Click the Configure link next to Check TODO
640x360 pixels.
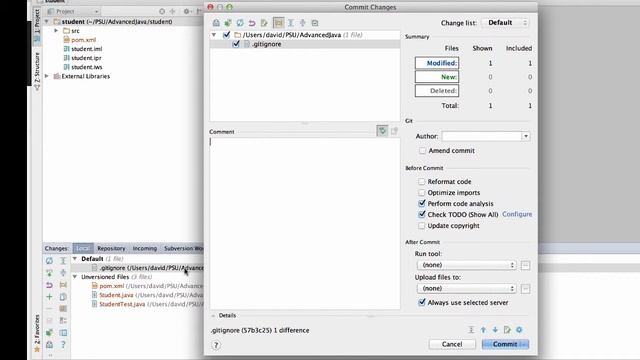[x=517, y=214]
